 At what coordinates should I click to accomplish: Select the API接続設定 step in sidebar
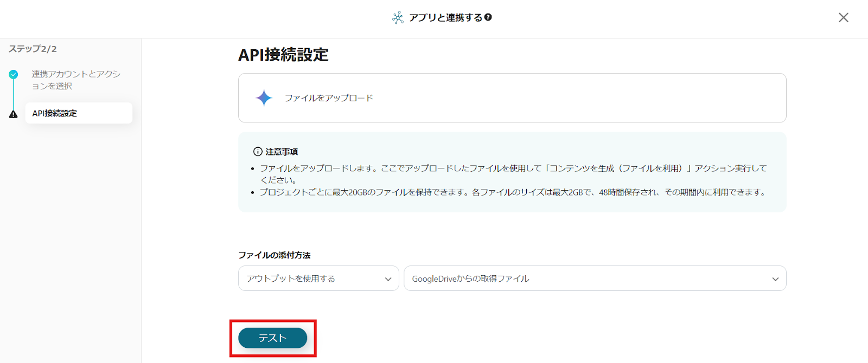[79, 113]
